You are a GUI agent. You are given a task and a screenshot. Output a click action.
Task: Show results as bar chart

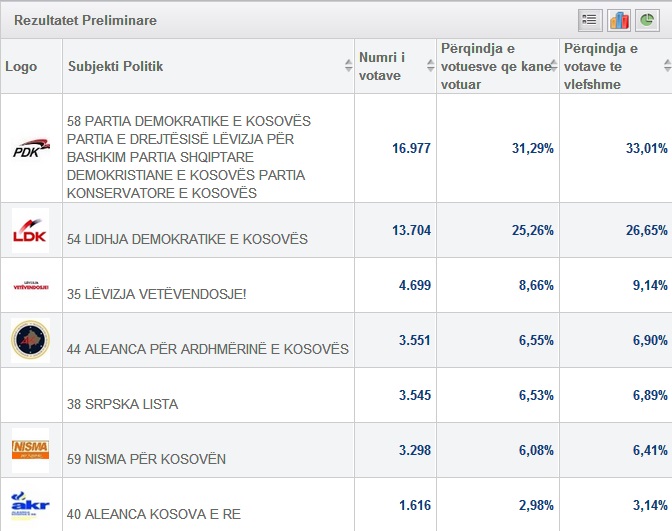point(619,19)
